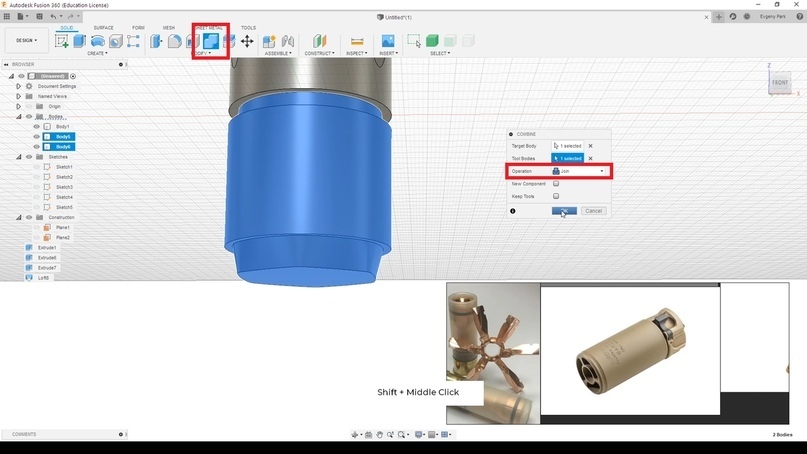Click Cancel in the Combine dialog
807x454 pixels.
594,211
